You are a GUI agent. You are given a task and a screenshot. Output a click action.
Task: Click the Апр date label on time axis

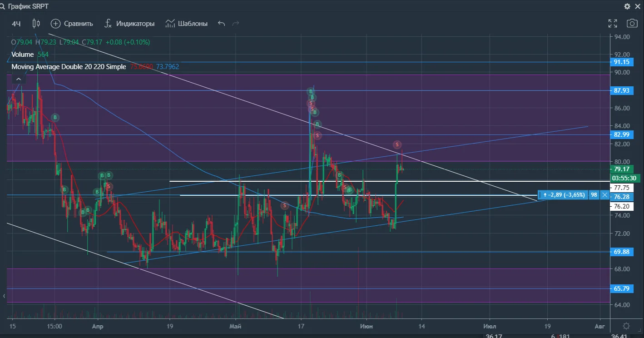(x=97, y=326)
